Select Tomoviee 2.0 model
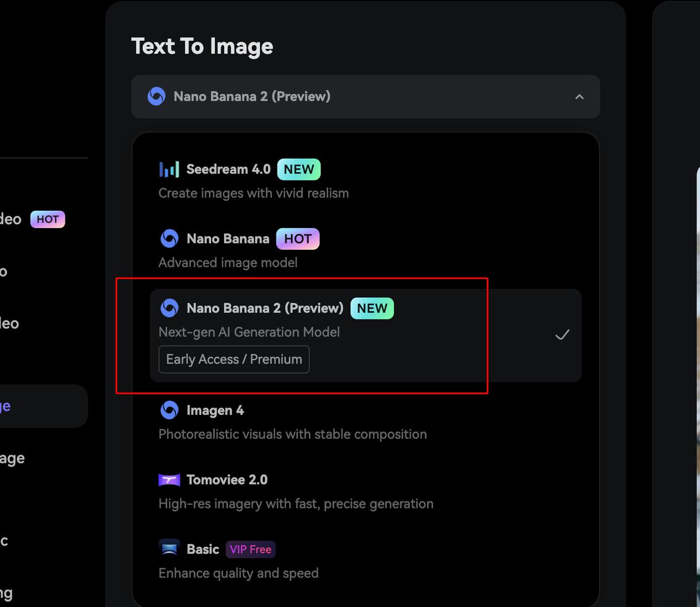700x607 pixels. click(x=365, y=491)
